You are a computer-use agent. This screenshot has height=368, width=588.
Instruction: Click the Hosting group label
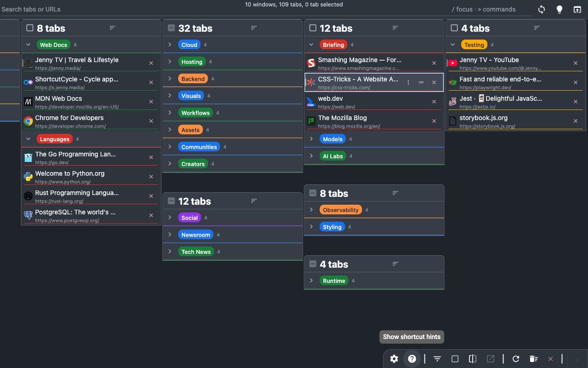[x=192, y=62]
